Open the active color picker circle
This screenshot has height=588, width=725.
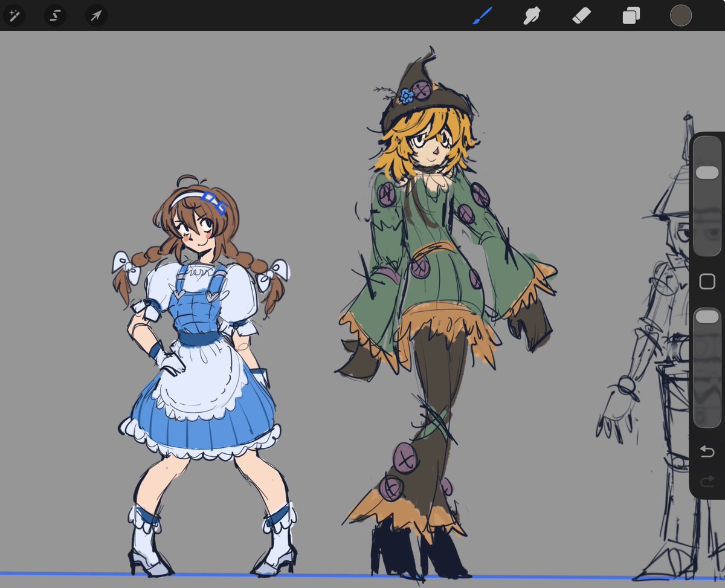pos(681,15)
